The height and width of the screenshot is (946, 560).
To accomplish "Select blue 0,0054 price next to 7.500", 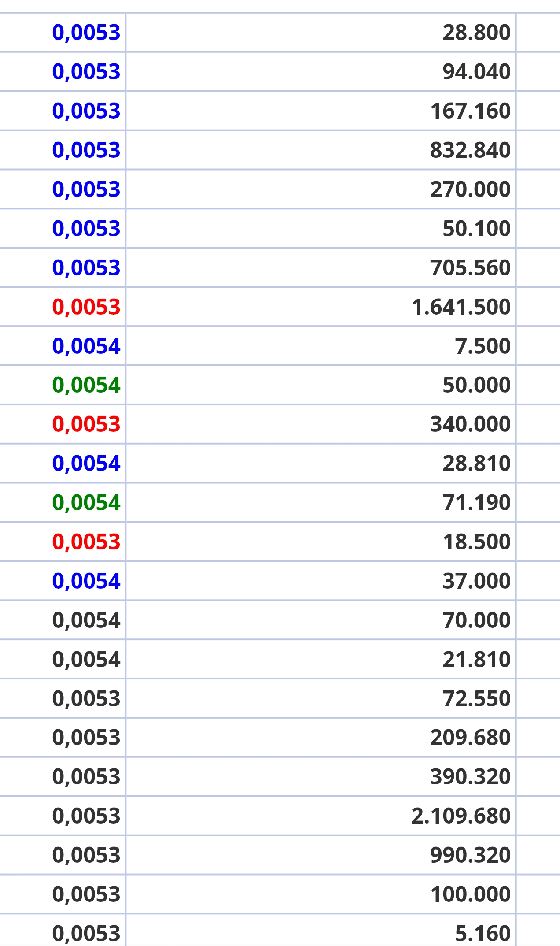I will 86,346.
